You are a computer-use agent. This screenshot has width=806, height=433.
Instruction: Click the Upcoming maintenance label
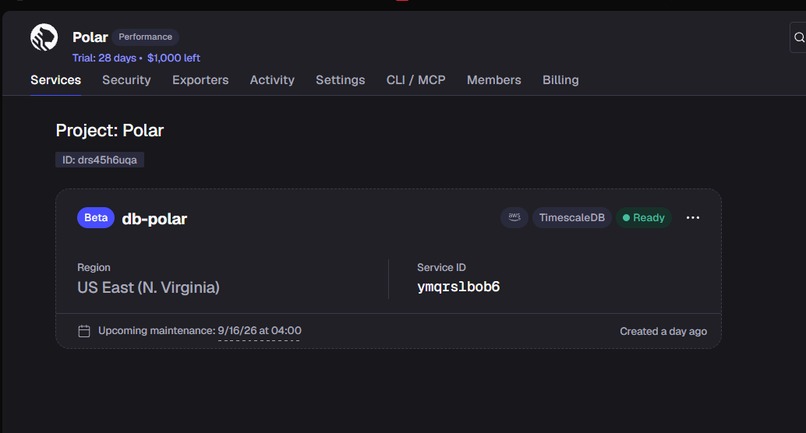157,331
